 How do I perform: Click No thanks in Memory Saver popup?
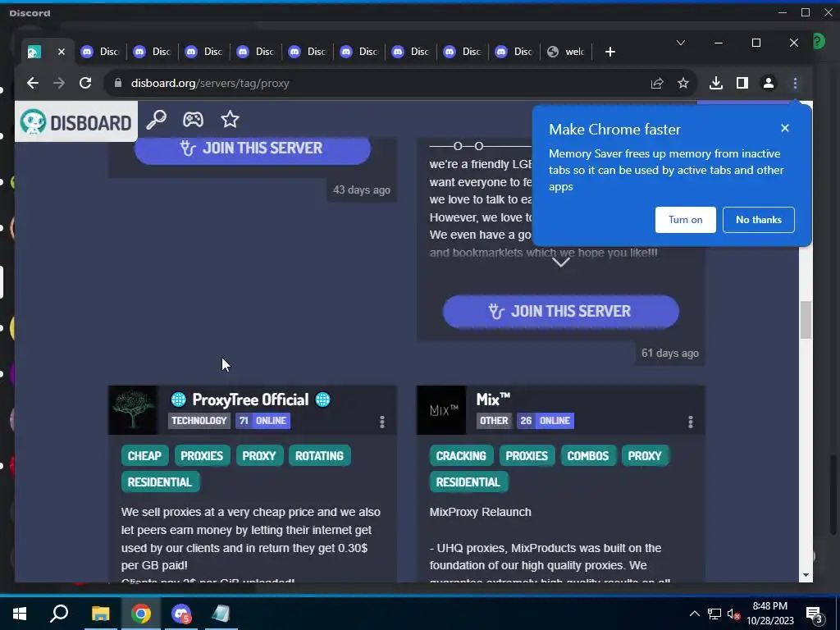click(759, 220)
